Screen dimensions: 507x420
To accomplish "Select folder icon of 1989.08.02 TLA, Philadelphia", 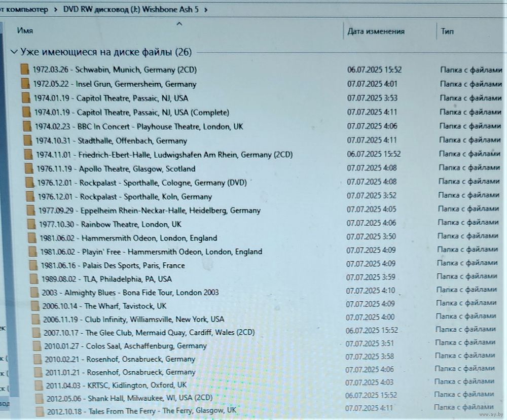I will [34, 279].
